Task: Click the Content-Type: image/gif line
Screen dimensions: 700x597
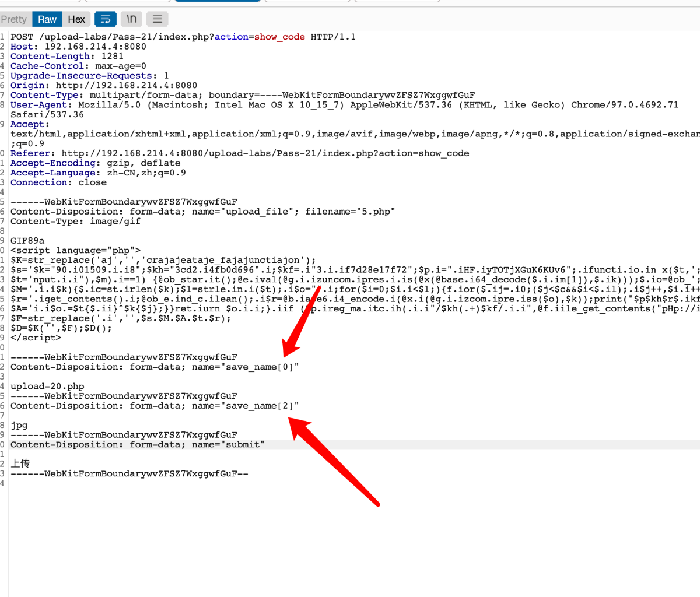Action: pos(75,222)
